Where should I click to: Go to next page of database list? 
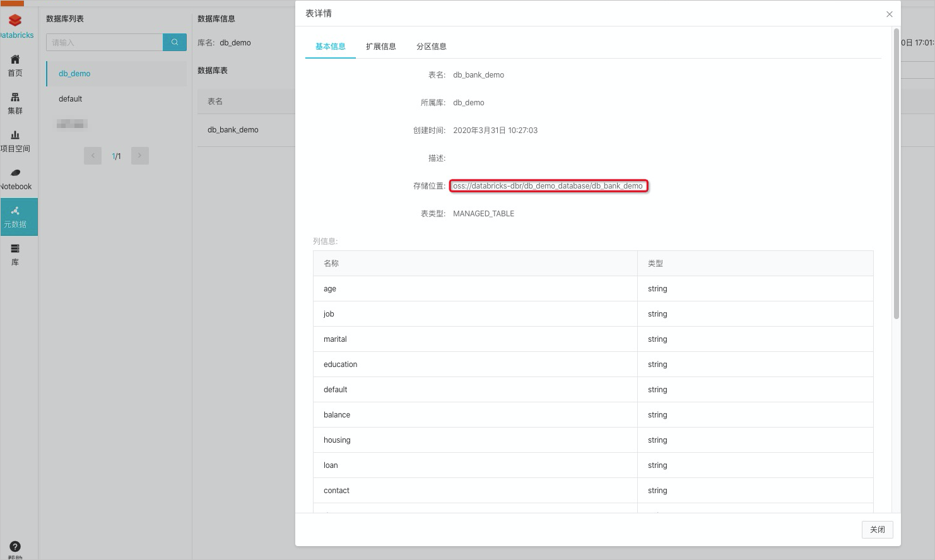click(140, 156)
